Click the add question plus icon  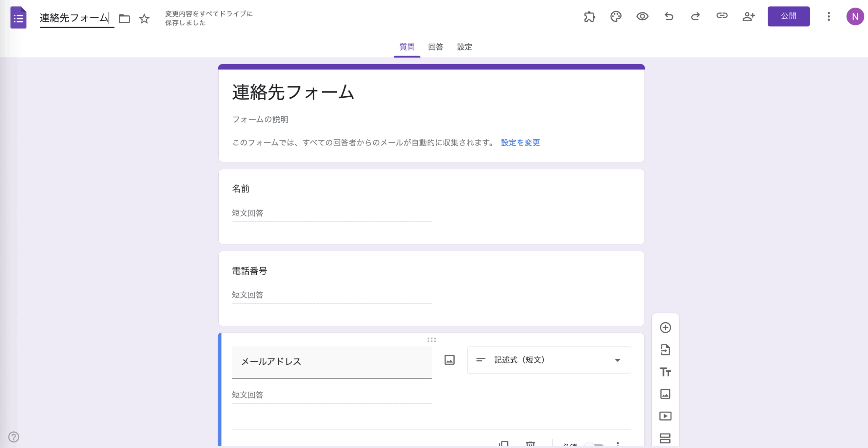(x=665, y=328)
